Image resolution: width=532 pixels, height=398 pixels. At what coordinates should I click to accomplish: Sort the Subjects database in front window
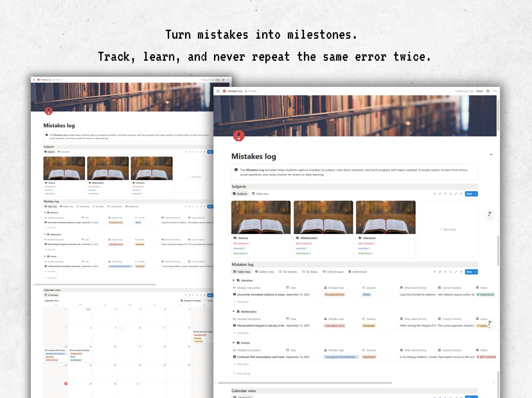440,194
